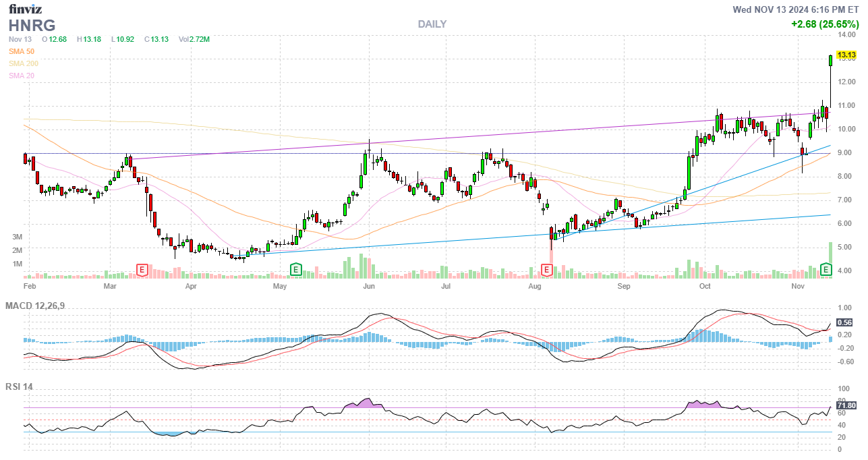Screen dimensions: 868x460
Task: Toggle the SMA 200 legend label
Action: coord(24,63)
